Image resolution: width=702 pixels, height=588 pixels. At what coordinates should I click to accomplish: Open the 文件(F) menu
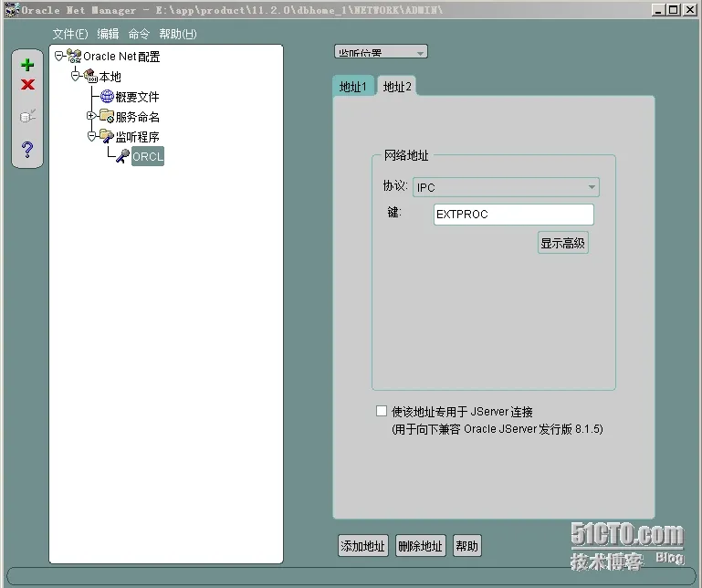(70, 34)
